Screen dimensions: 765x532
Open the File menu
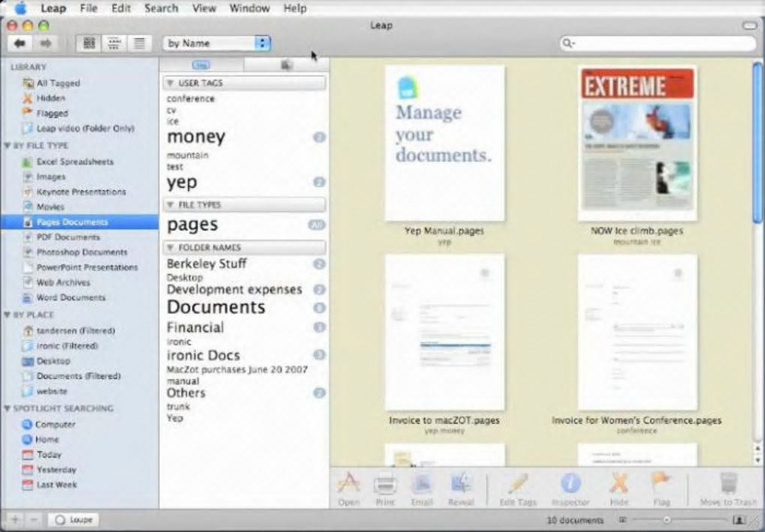[88, 8]
